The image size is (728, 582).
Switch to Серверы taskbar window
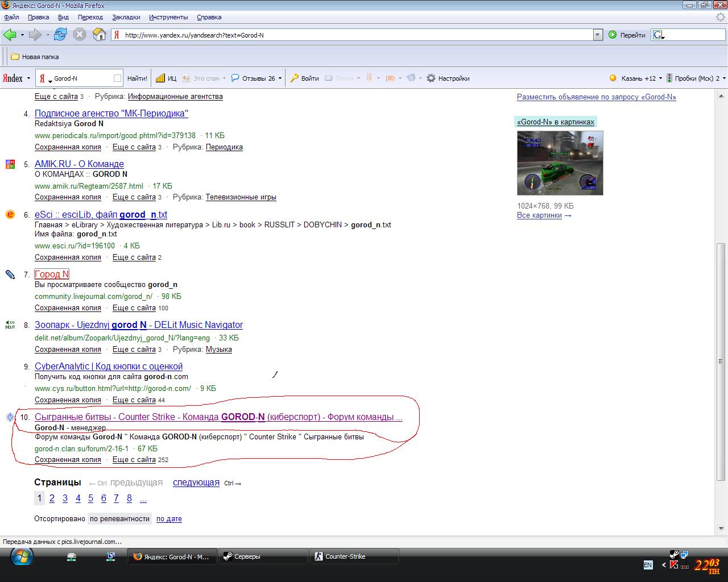263,556
